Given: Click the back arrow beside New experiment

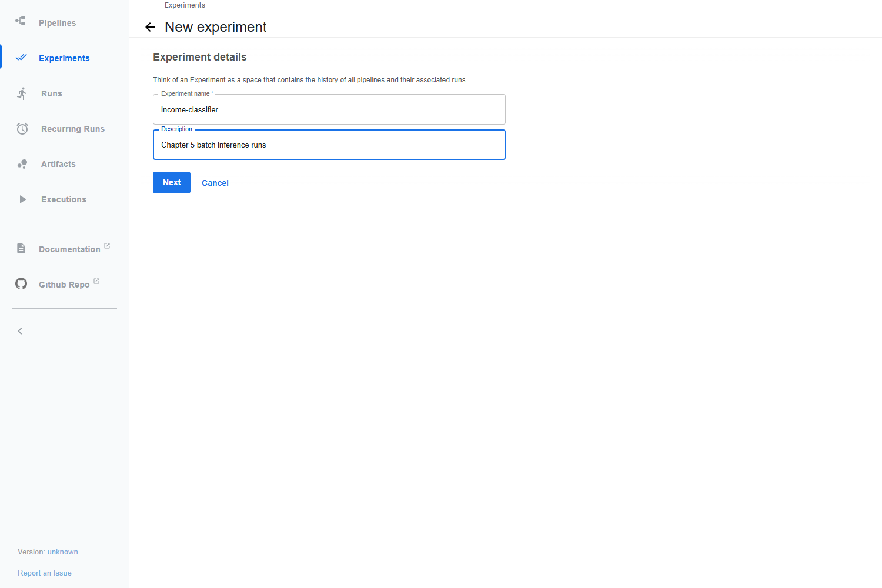Looking at the screenshot, I should coord(150,27).
